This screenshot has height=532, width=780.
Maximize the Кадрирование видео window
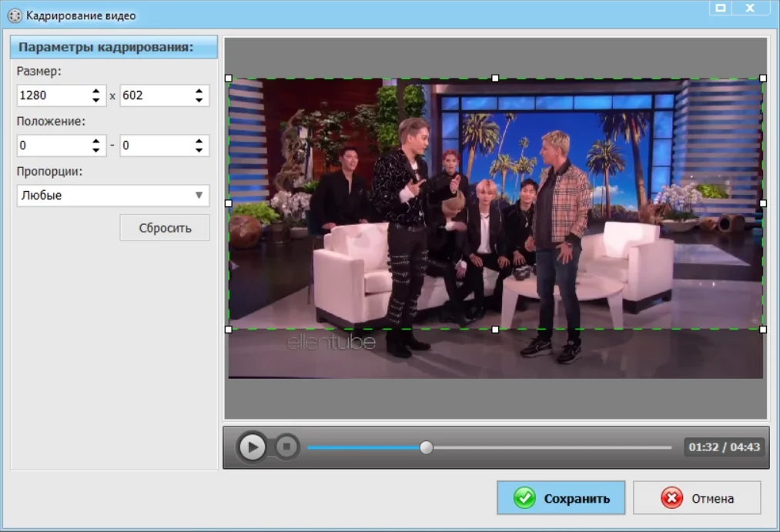(720, 8)
